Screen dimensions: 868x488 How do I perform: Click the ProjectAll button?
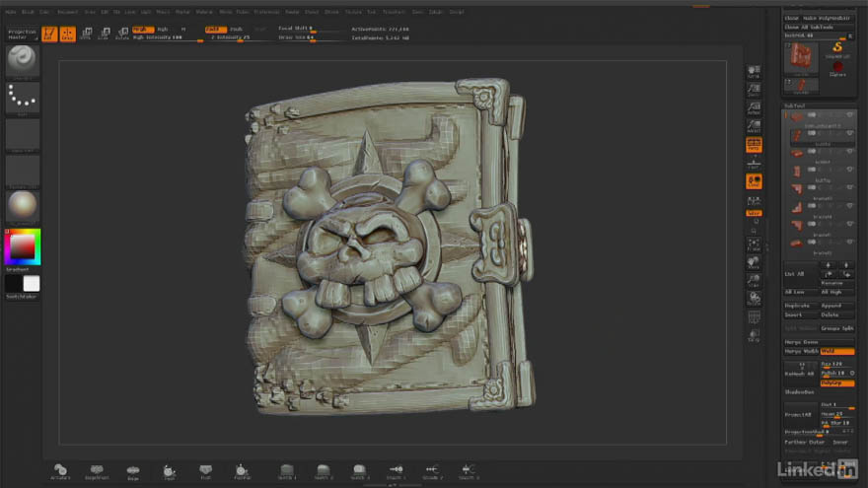pos(801,414)
